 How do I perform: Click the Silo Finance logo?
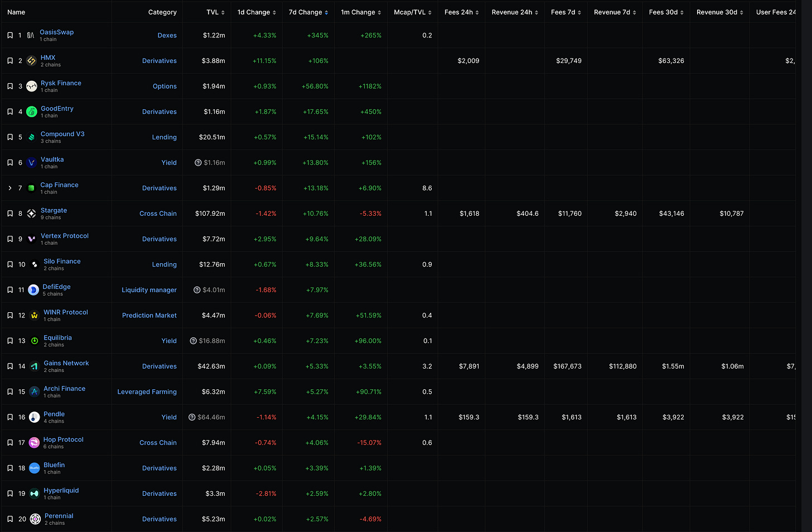point(35,265)
